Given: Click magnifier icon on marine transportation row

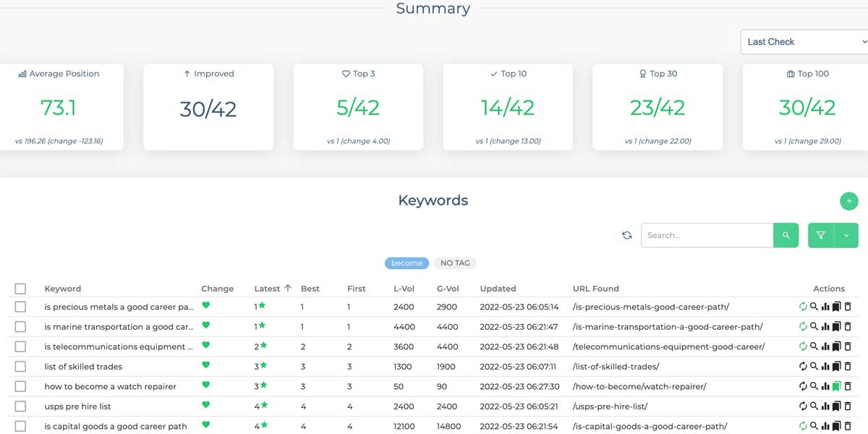Looking at the screenshot, I should 814,327.
